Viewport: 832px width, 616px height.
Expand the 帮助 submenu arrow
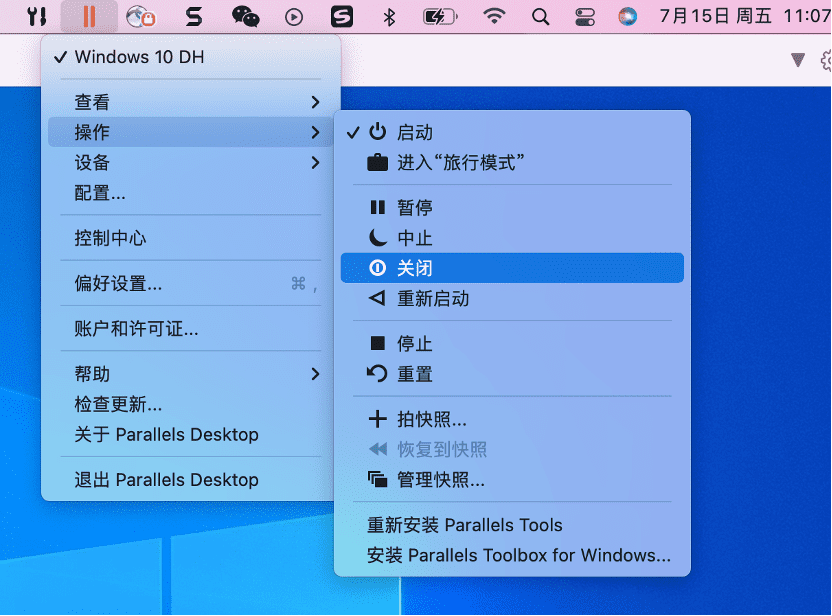315,374
